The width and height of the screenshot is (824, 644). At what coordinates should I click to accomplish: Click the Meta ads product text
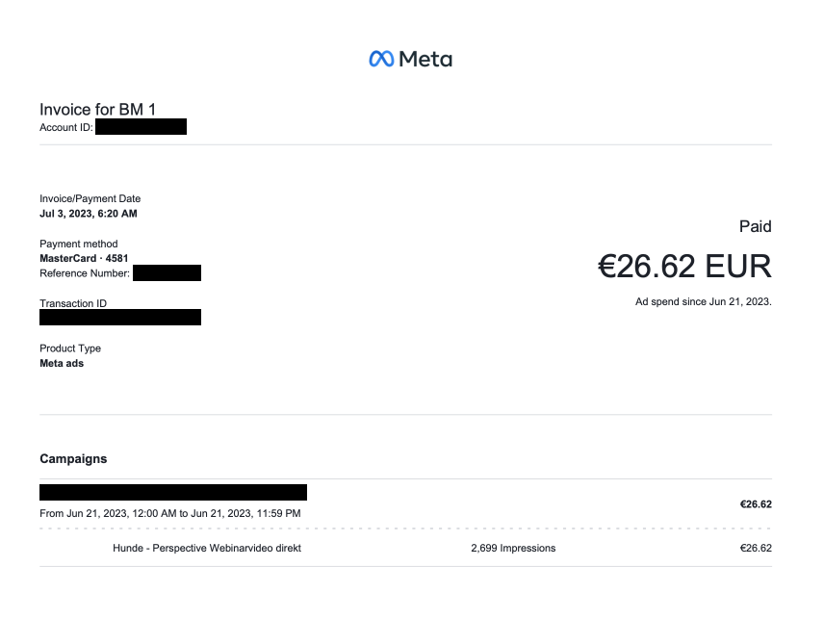pos(62,364)
